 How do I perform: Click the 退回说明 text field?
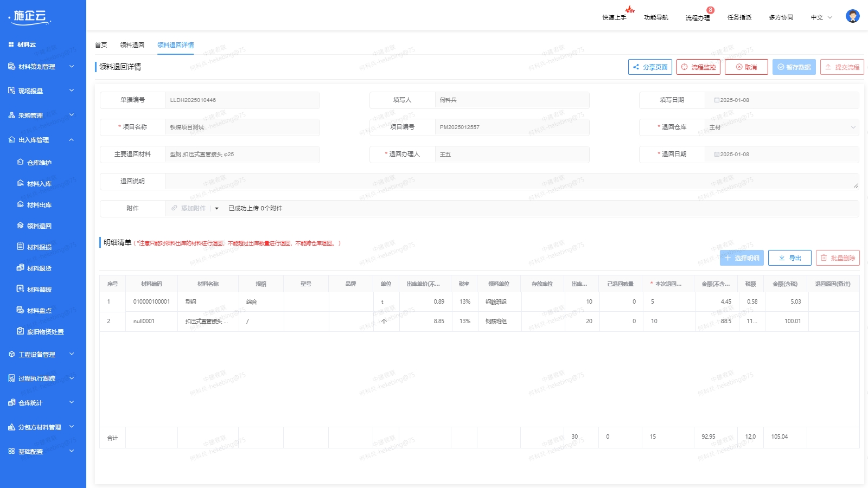(x=512, y=182)
